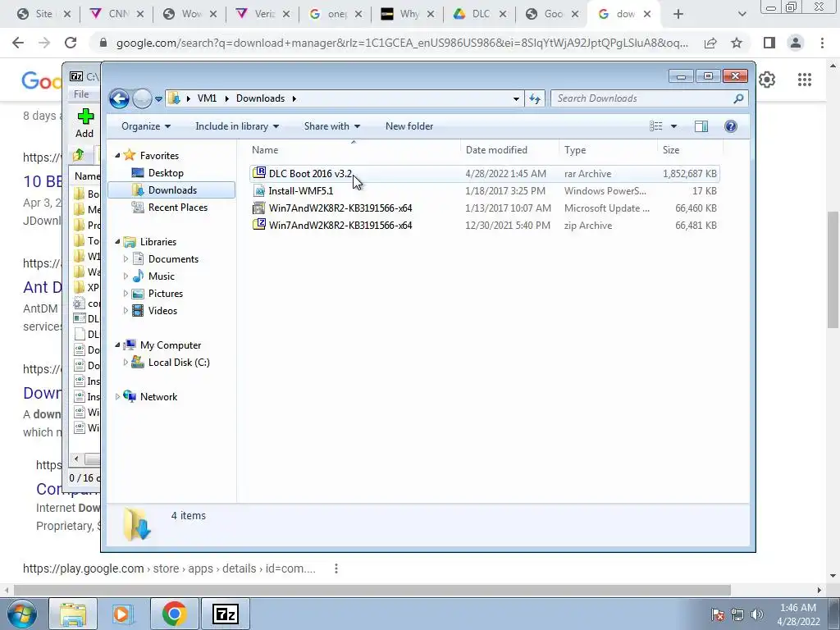
Task: Open result options dots beside play.google.com
Action: pos(336,569)
